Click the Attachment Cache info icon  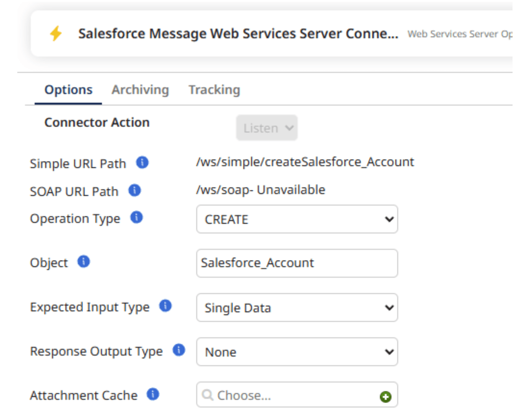point(153,394)
